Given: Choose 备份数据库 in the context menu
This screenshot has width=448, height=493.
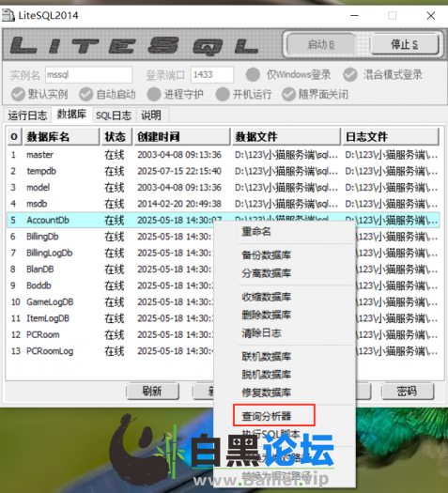Looking at the screenshot, I should coord(267,254).
